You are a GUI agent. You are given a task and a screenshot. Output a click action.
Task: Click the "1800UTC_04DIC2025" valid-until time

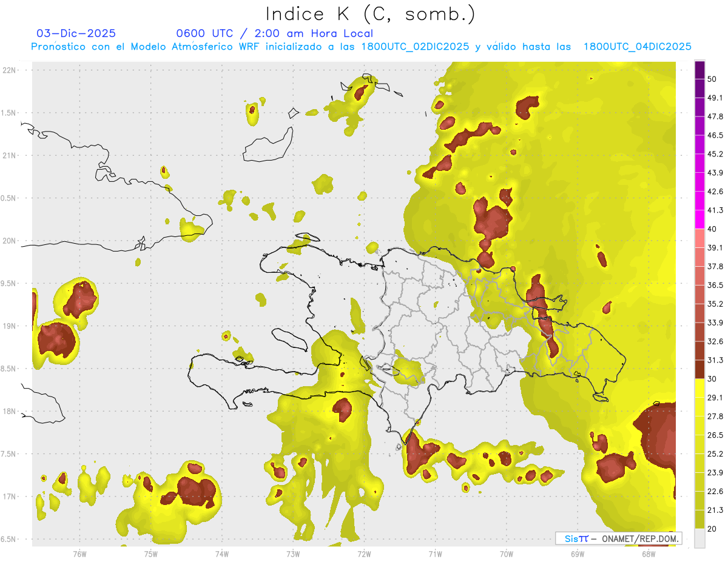click(638, 47)
